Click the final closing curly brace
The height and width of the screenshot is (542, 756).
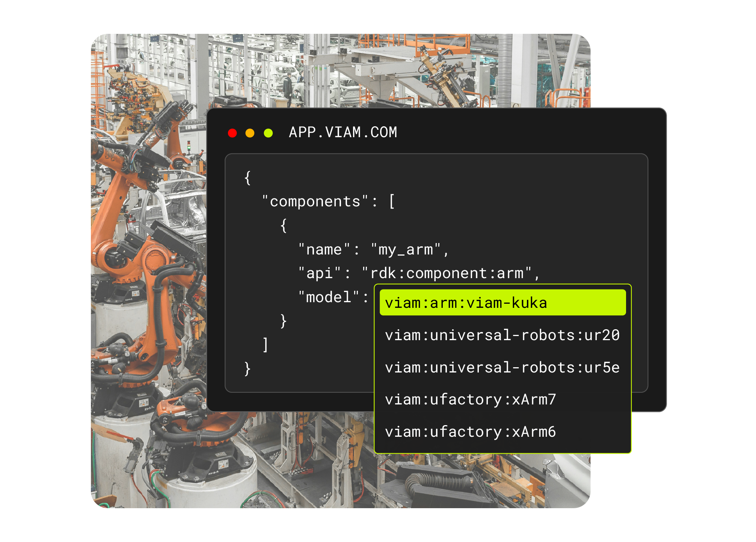coord(247,369)
